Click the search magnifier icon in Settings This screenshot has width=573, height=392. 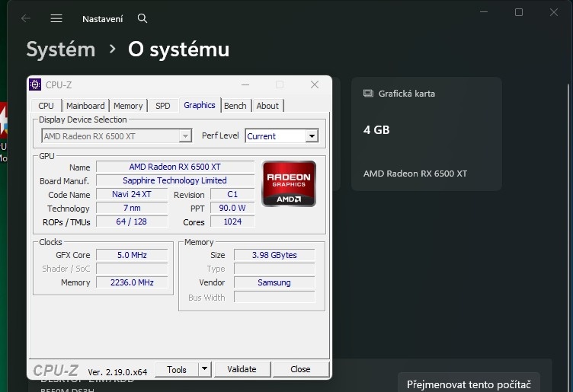(x=142, y=18)
